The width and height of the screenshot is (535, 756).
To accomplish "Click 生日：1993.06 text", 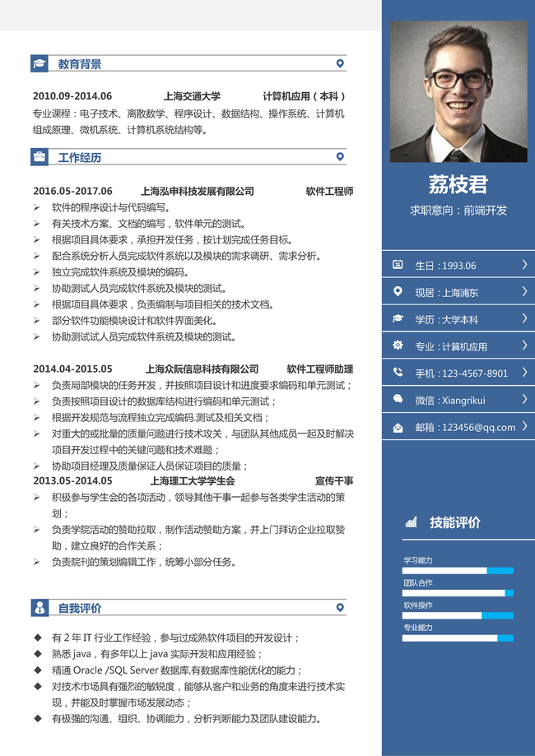I will tap(445, 266).
